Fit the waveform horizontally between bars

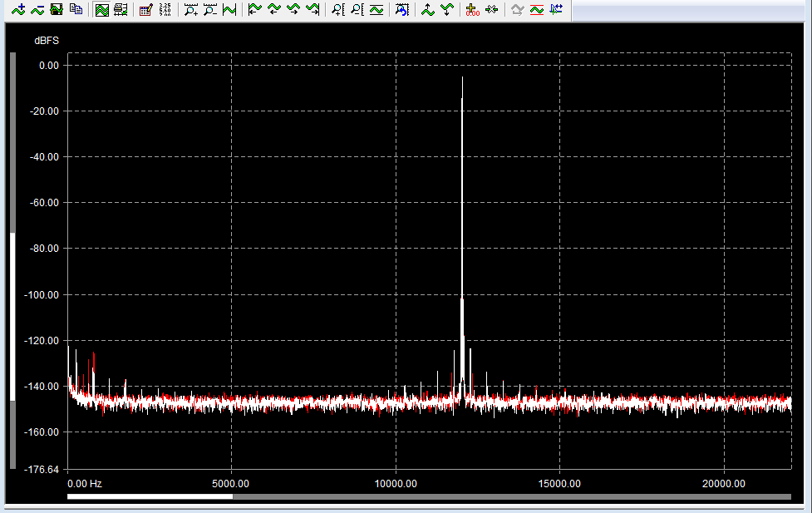229,9
